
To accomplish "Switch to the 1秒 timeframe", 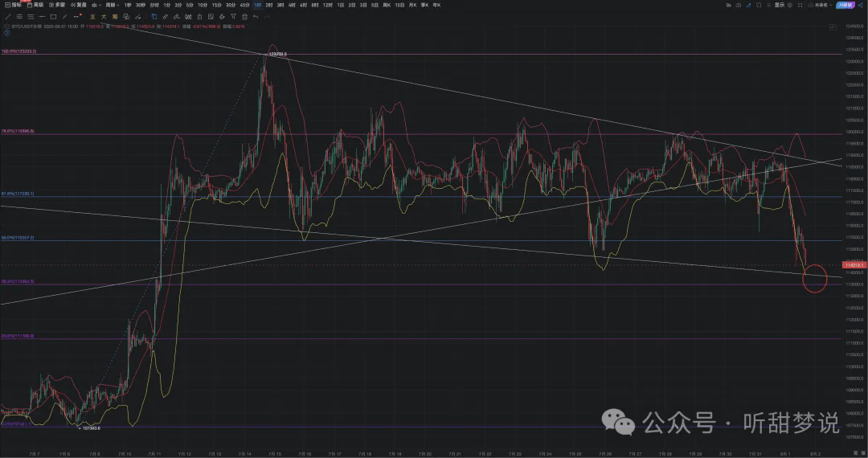I will pyautogui.click(x=128, y=5).
